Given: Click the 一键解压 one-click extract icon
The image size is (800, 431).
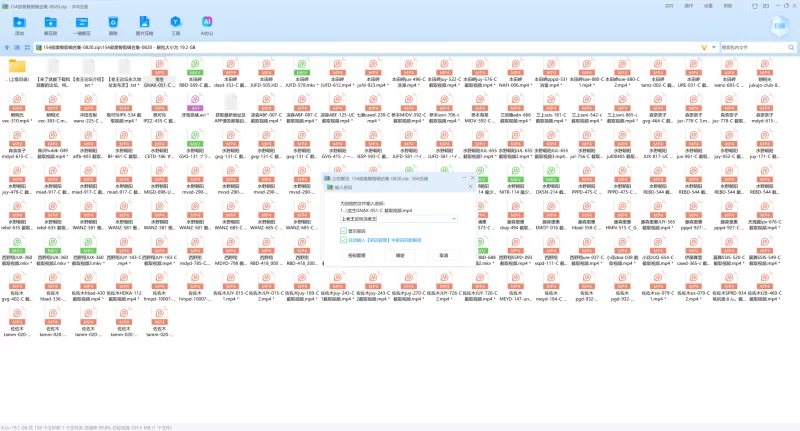Looking at the screenshot, I should click(x=82, y=22).
